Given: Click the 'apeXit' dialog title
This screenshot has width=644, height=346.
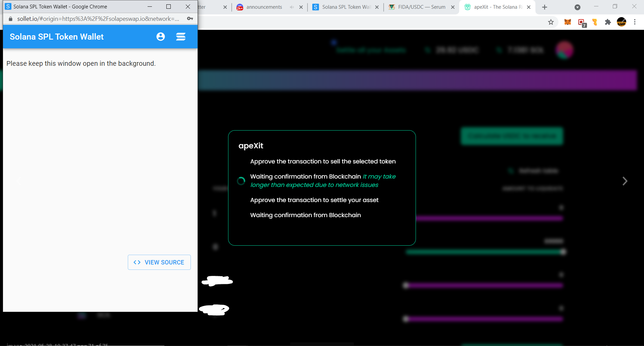Looking at the screenshot, I should pyautogui.click(x=251, y=146).
